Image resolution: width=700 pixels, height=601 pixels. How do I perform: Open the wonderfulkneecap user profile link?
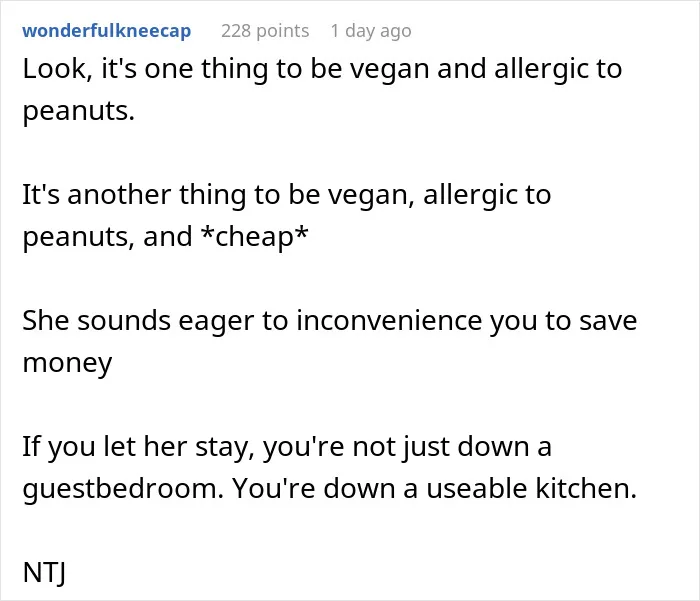coord(107,31)
